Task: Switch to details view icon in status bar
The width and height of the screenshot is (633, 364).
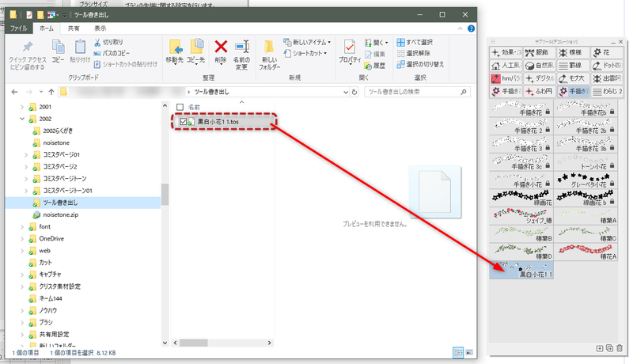Action: click(458, 352)
